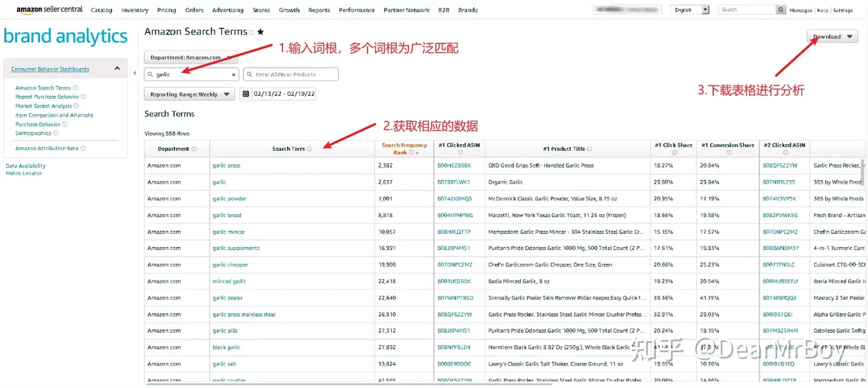This screenshot has width=868, height=388.
Task: Click the Settings link in header
Action: 843,10
